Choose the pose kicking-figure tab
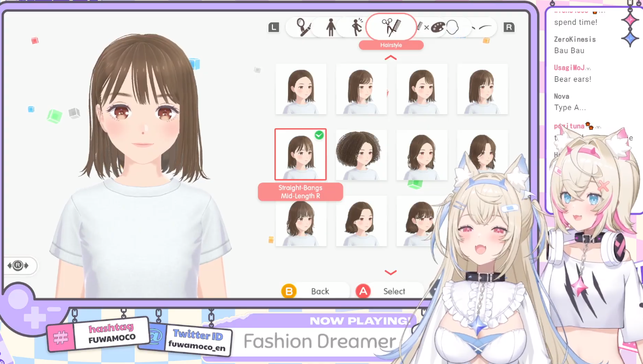Screen dimensions: 643x364 click(x=357, y=27)
